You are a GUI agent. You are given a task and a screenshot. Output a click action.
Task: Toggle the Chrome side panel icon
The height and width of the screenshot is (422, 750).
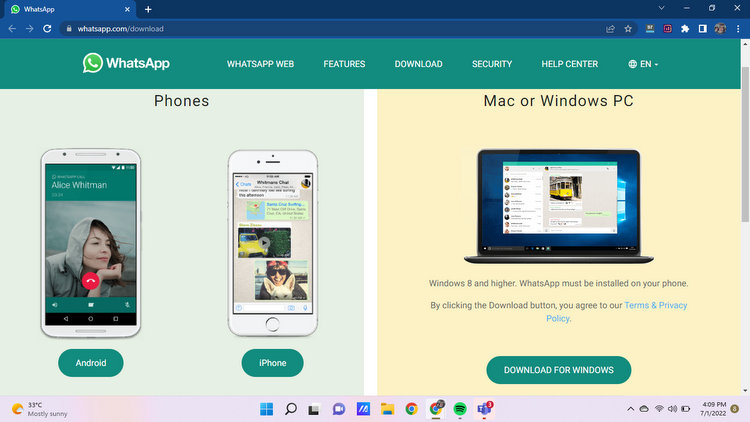tap(702, 29)
